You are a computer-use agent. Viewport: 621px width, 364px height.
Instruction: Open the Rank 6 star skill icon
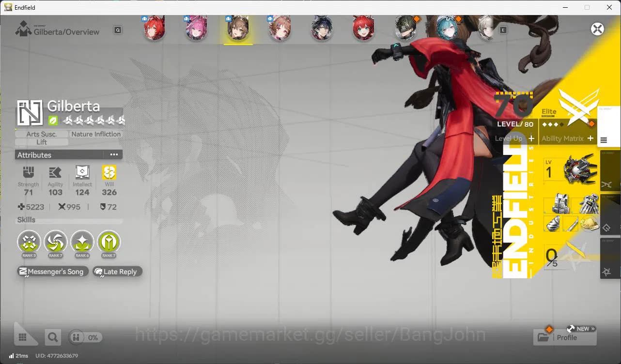[82, 242]
